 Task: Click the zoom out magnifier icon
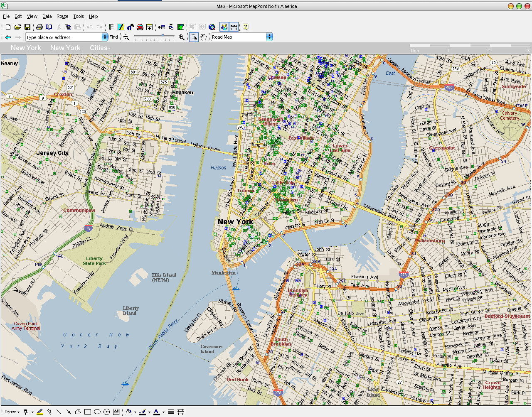click(126, 37)
